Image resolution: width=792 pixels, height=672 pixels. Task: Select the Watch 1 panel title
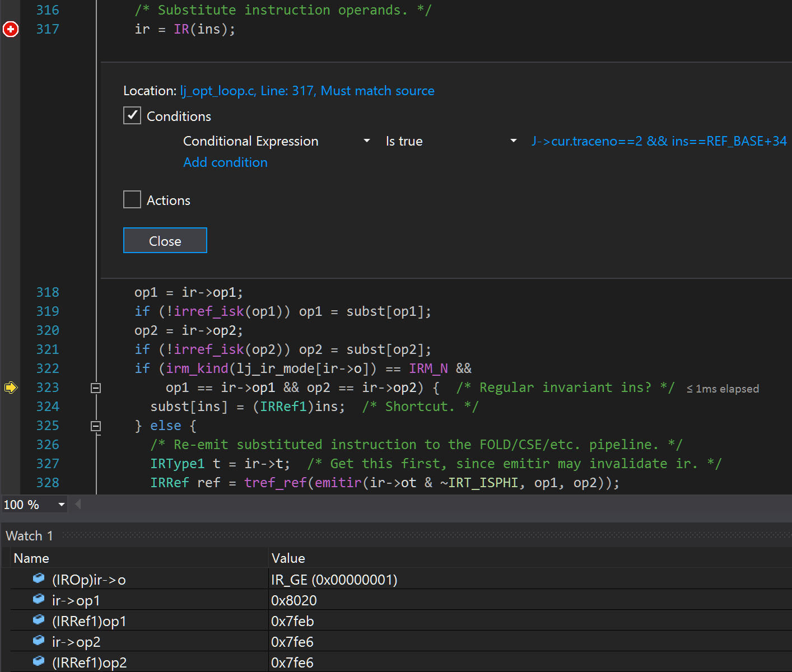coord(29,536)
